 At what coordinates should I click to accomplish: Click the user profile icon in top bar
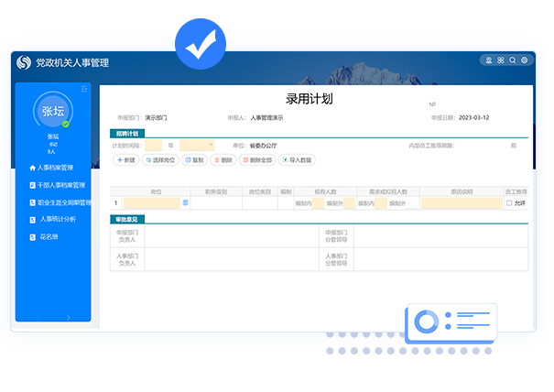point(489,60)
